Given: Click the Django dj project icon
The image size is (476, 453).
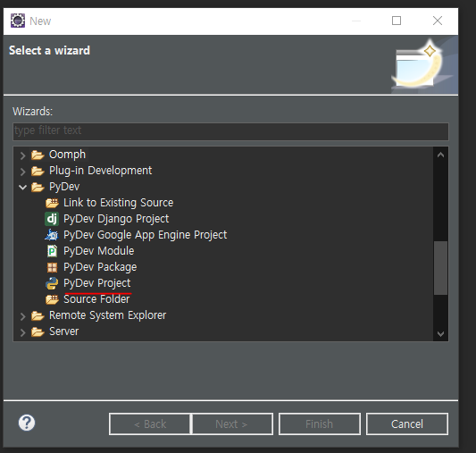Looking at the screenshot, I should click(x=52, y=219).
